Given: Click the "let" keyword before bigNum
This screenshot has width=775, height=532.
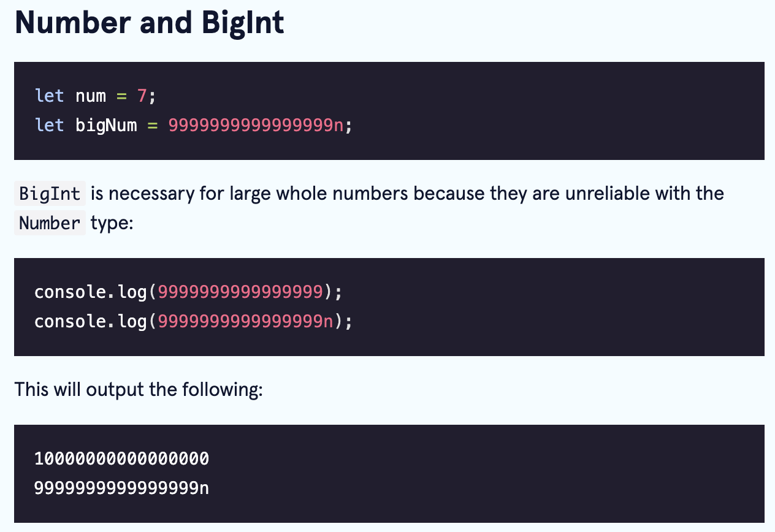Looking at the screenshot, I should (50, 125).
